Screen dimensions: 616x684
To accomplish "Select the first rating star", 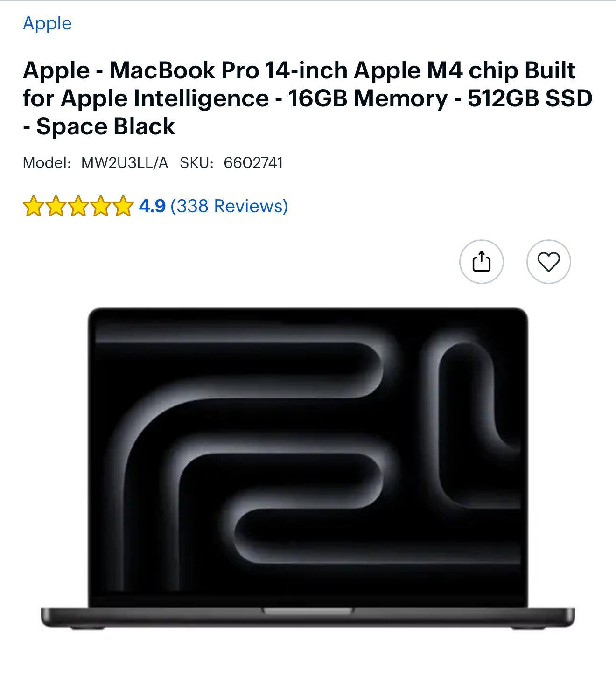I will (33, 206).
